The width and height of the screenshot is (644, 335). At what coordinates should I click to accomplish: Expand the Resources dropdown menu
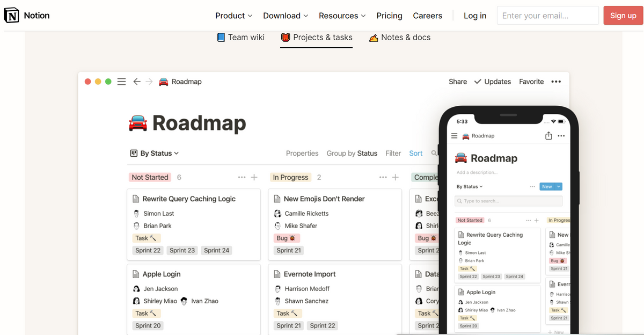pyautogui.click(x=342, y=16)
